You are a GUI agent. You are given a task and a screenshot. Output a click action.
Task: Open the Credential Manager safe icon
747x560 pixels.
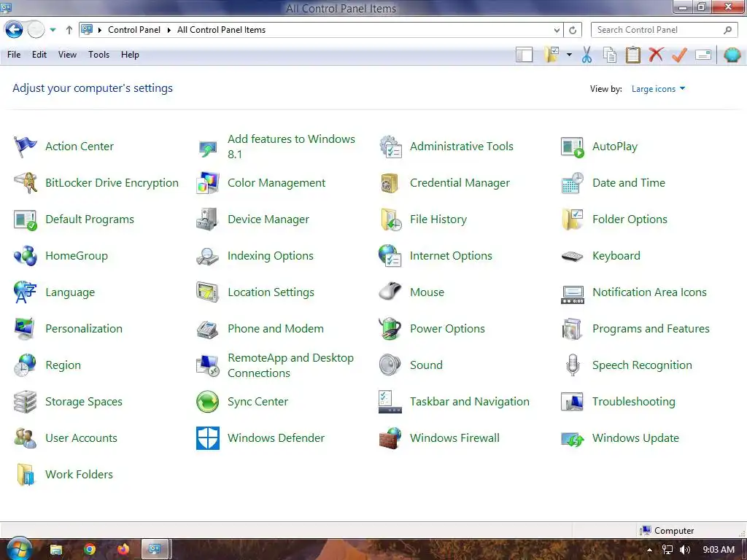pos(390,183)
